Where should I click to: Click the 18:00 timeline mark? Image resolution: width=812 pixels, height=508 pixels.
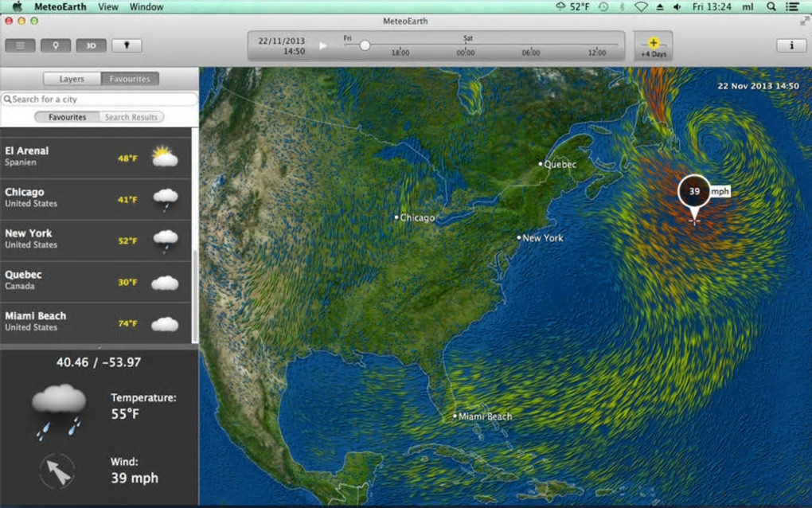click(400, 53)
